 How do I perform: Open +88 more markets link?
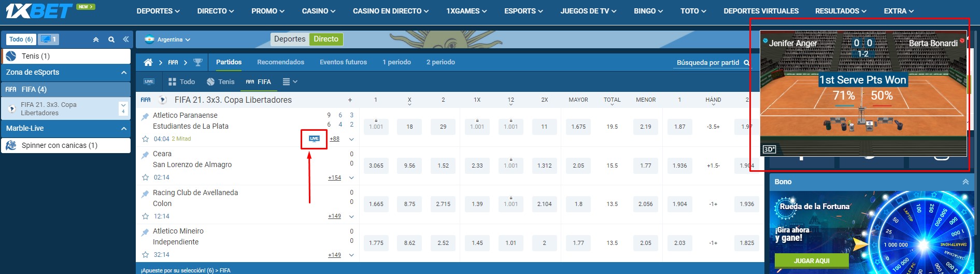[335, 139]
